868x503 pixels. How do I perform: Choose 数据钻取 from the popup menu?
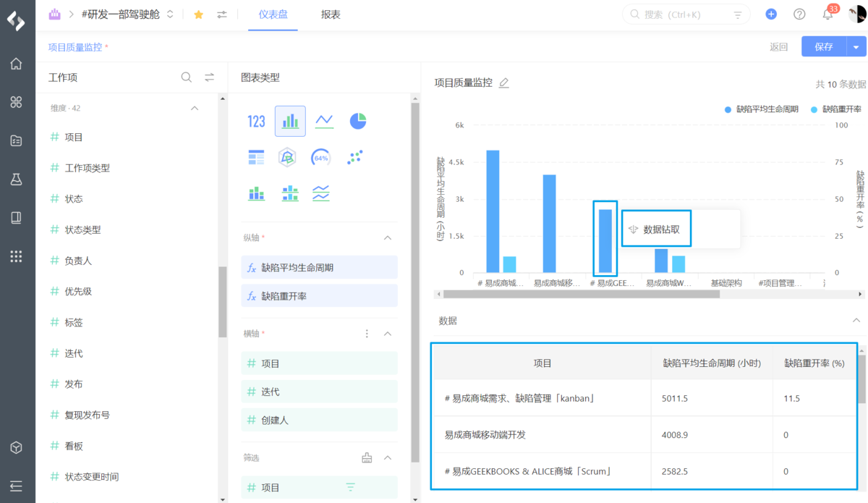(x=656, y=229)
